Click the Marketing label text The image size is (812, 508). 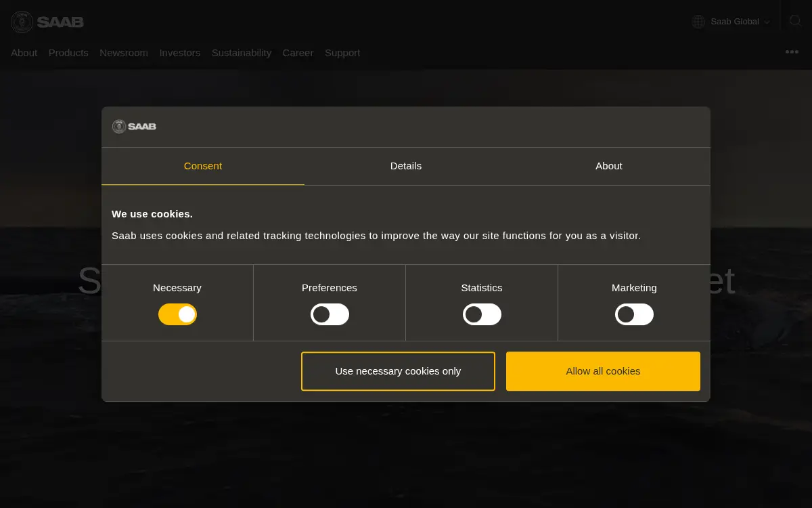634,288
